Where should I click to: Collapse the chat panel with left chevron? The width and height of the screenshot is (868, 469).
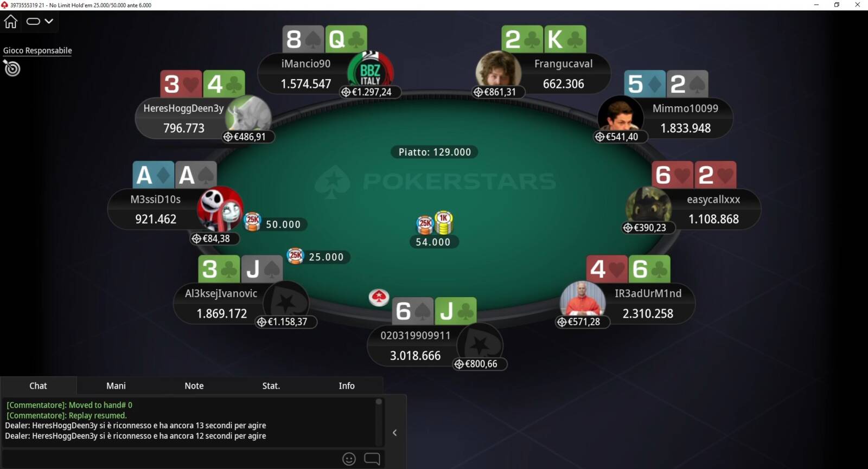pyautogui.click(x=395, y=433)
